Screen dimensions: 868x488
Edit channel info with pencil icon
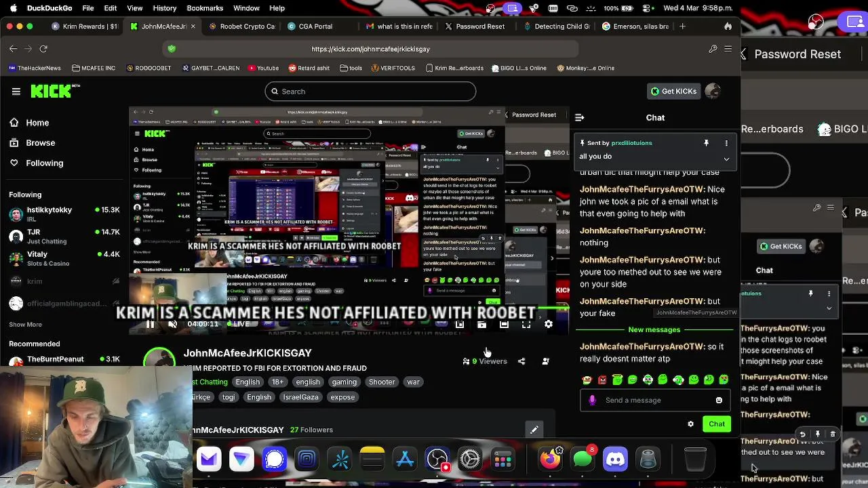coord(534,430)
